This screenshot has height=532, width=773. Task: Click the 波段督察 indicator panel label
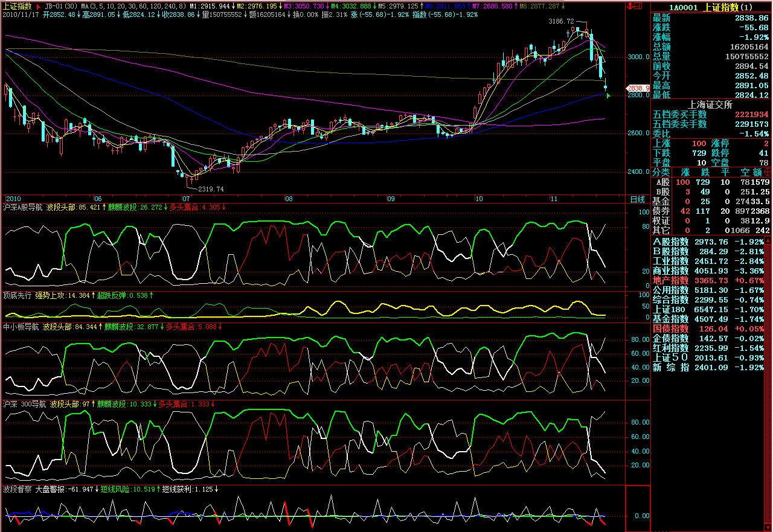pos(16,489)
